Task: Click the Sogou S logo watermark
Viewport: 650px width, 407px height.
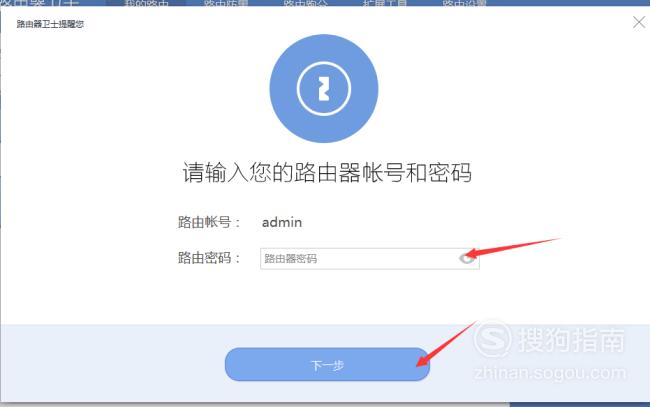Action: 493,339
